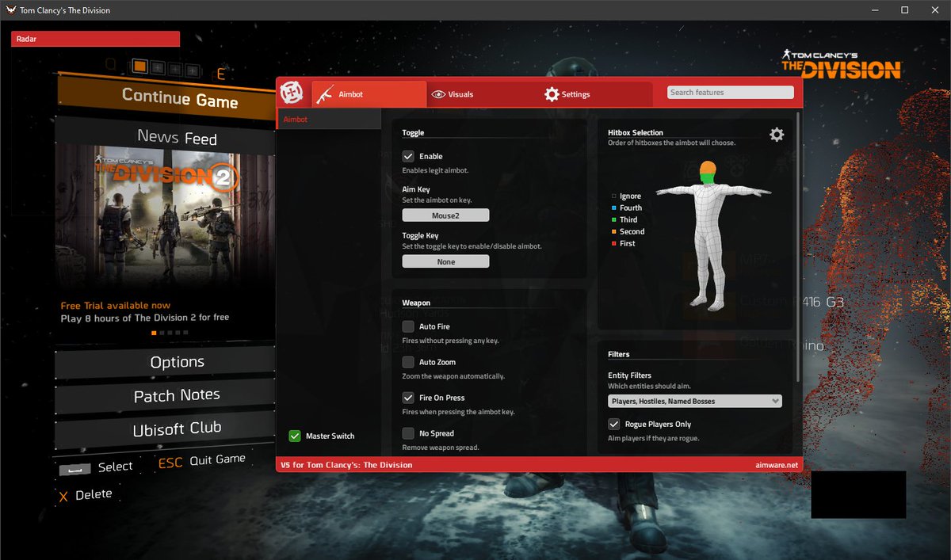Click the cheat menu vertical scrollbar
Image resolution: width=951 pixels, height=560 pixels.
coord(799,246)
